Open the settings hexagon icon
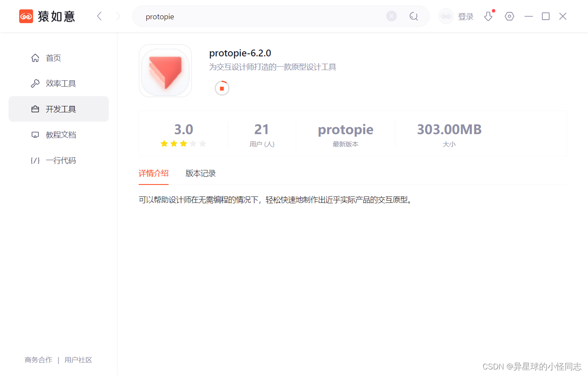The image size is (588, 375). 509,16
